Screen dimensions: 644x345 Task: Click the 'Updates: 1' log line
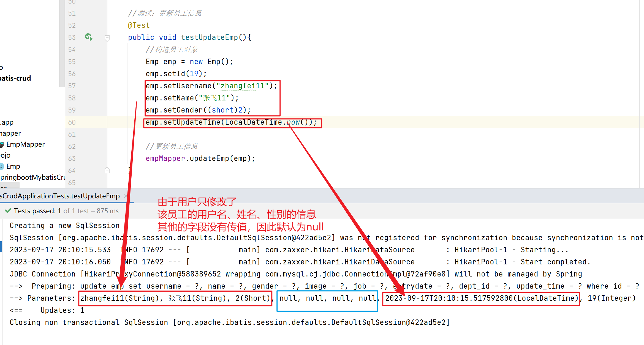47,310
